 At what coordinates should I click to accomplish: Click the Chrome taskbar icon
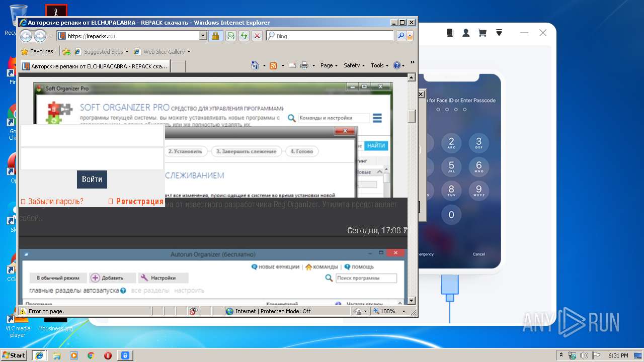91,355
